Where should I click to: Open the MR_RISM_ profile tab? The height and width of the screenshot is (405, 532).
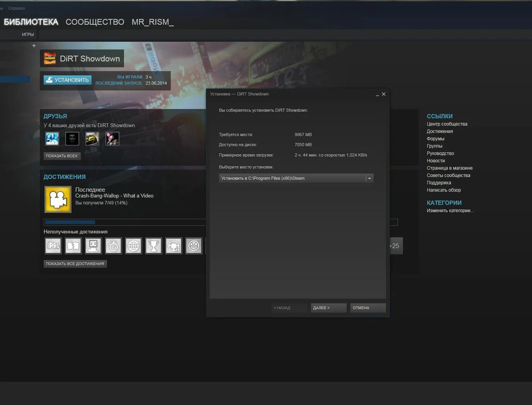click(153, 22)
